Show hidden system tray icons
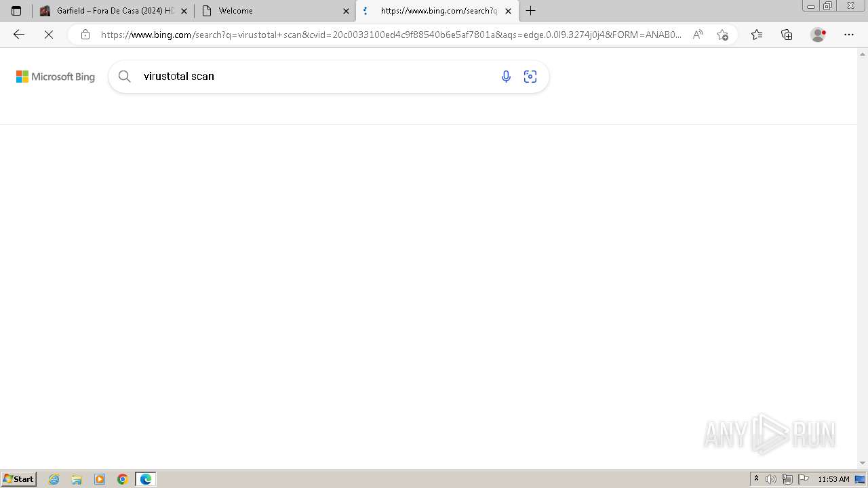868x488 pixels. (757, 479)
